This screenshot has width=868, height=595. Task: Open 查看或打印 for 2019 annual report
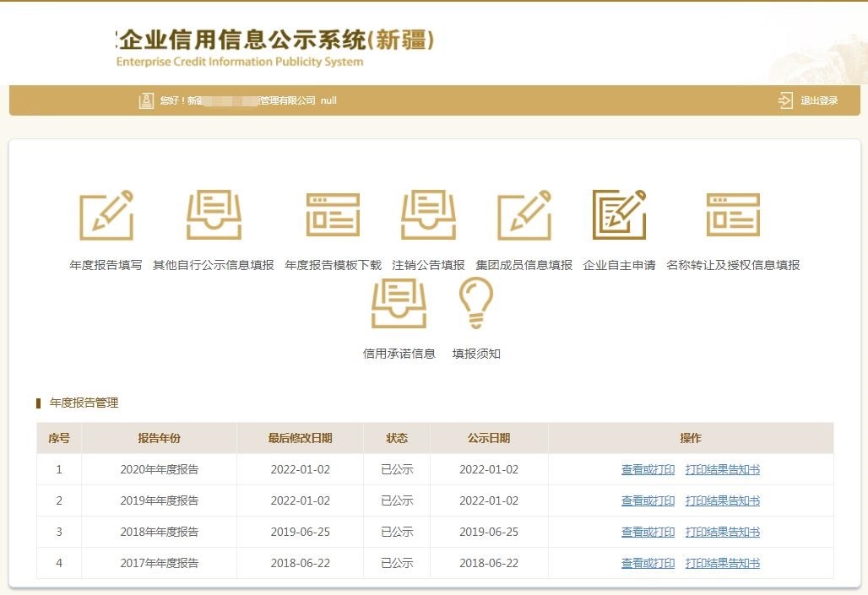[648, 501]
